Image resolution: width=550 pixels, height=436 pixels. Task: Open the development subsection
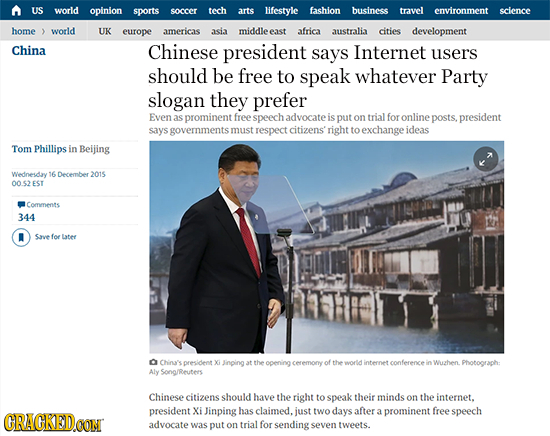point(439,32)
